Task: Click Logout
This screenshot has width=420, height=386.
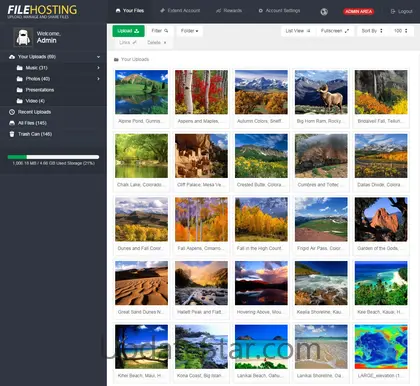Action: tap(401, 11)
